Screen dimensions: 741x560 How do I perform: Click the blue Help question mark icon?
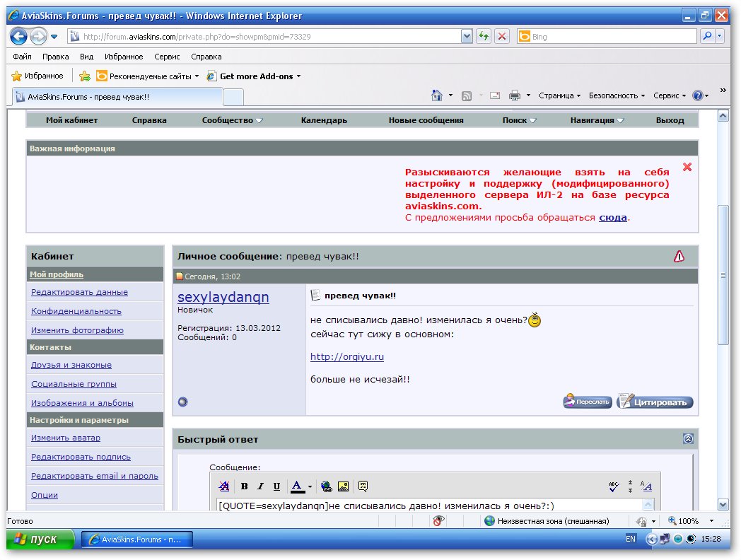coord(698,95)
